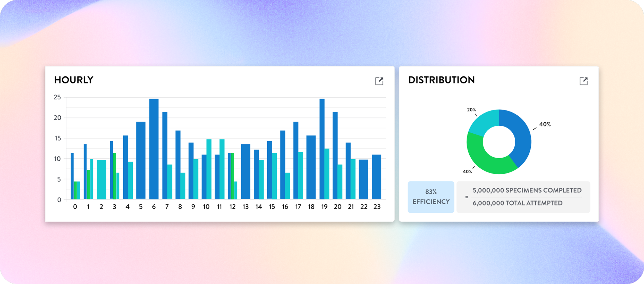This screenshot has width=644, height=284.
Task: Click the 20% label above donut
Action: click(x=471, y=110)
